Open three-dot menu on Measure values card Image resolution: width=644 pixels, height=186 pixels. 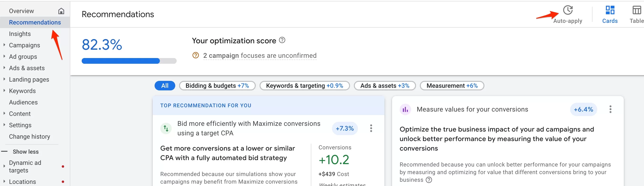point(610,109)
